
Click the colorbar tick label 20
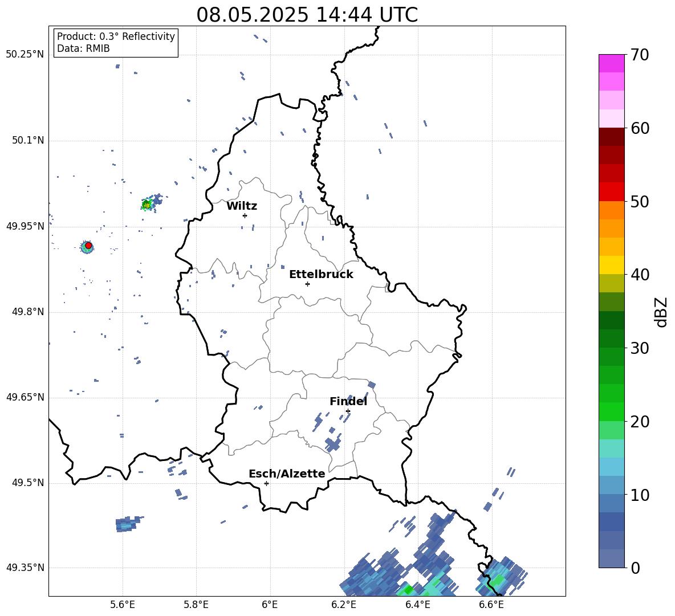pyautogui.click(x=640, y=421)
